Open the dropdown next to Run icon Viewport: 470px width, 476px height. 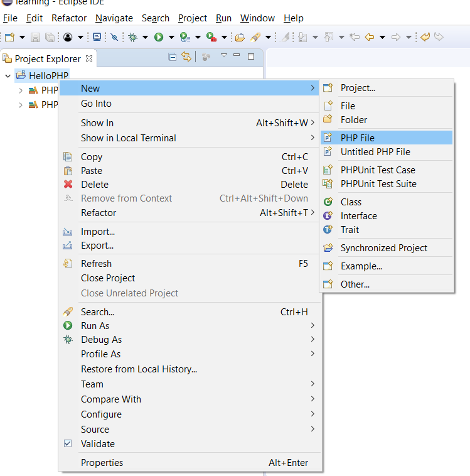(171, 37)
